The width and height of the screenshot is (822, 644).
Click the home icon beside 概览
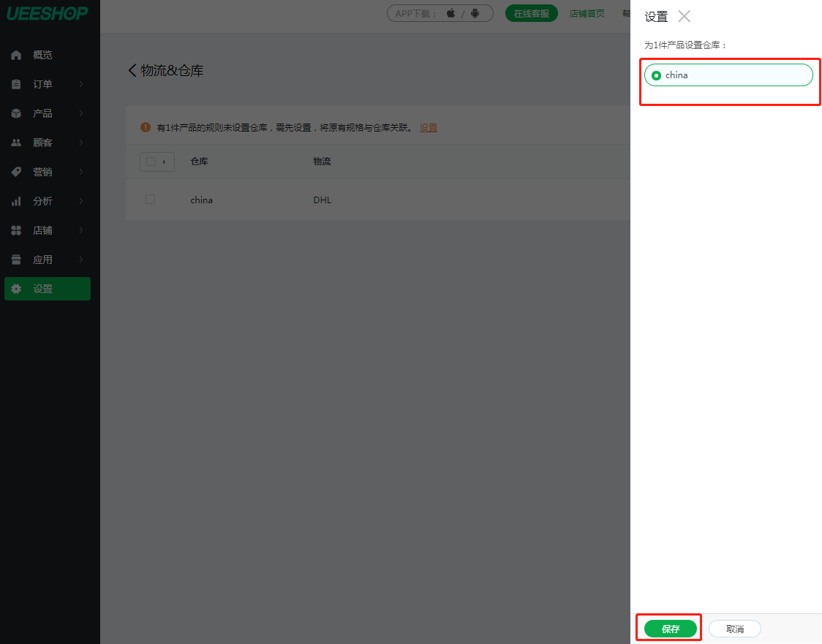(16, 55)
